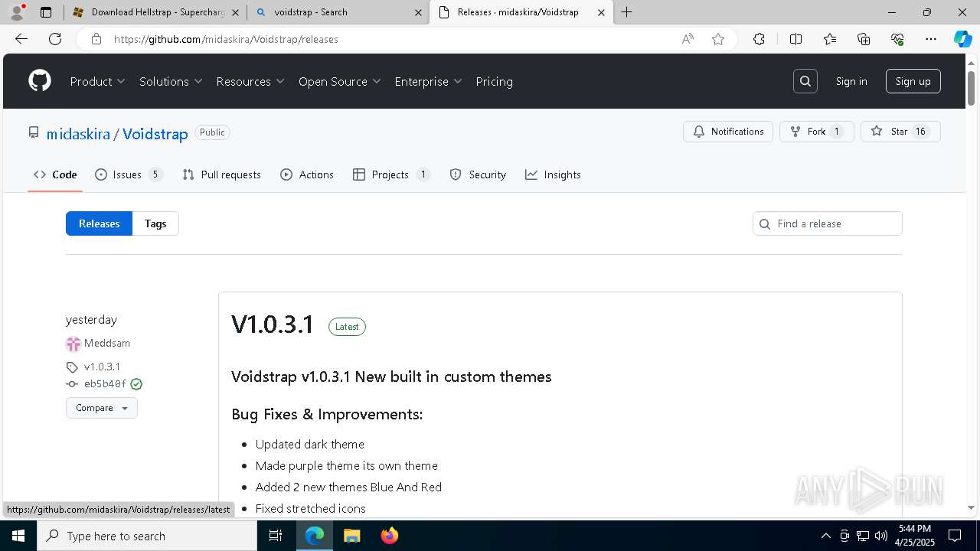Expand the Product menu
980x551 pixels.
click(x=97, y=81)
